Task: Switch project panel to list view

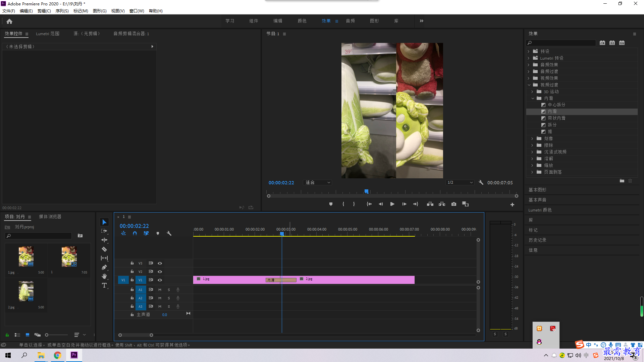Action: (17, 335)
